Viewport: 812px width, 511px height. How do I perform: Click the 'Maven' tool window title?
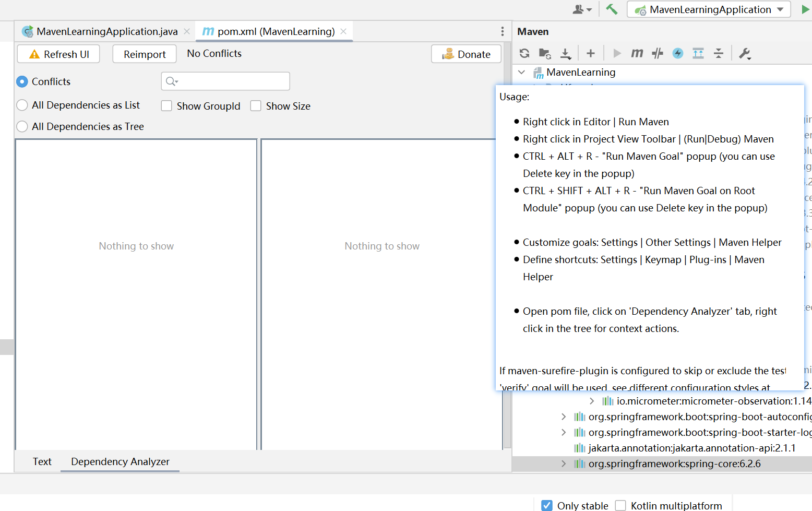coord(533,31)
